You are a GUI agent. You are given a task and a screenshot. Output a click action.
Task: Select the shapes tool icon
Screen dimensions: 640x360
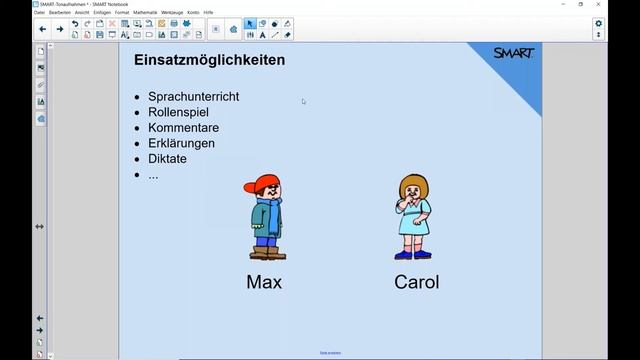click(x=262, y=24)
